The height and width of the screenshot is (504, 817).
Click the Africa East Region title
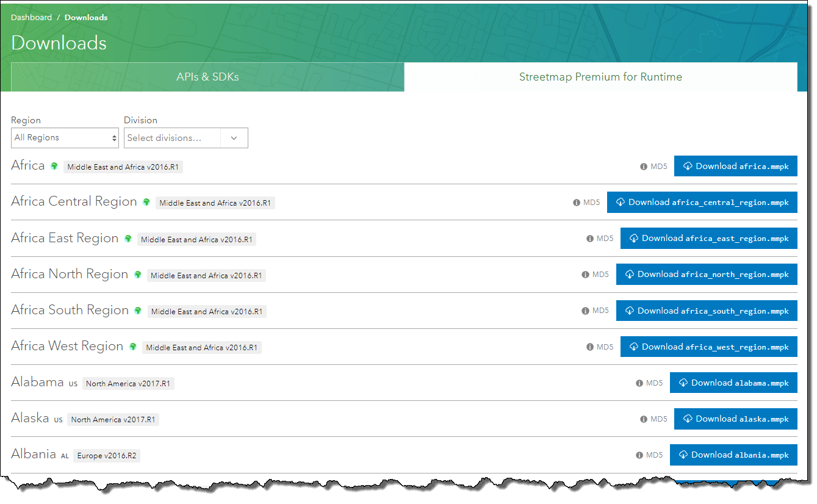(65, 238)
